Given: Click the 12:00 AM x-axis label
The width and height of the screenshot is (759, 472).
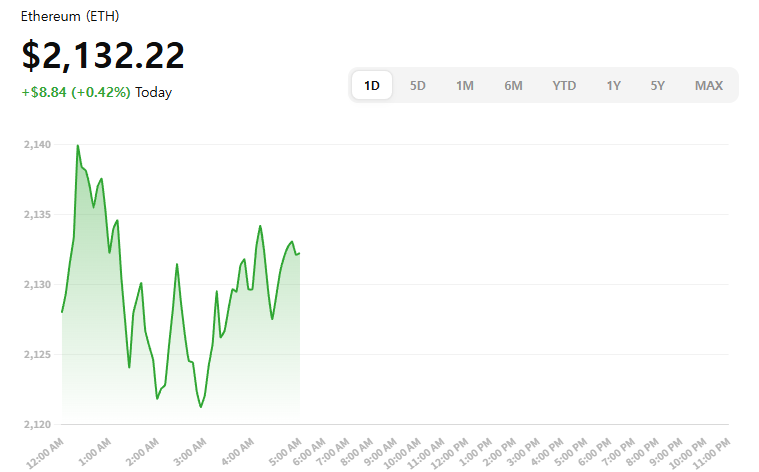Looking at the screenshot, I should (x=45, y=454).
